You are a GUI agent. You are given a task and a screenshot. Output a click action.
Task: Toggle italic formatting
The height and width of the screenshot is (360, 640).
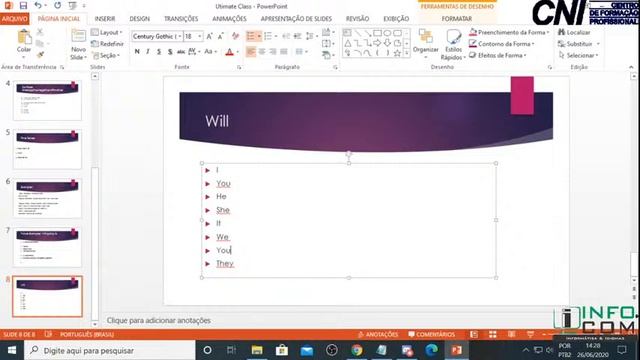tap(148, 52)
